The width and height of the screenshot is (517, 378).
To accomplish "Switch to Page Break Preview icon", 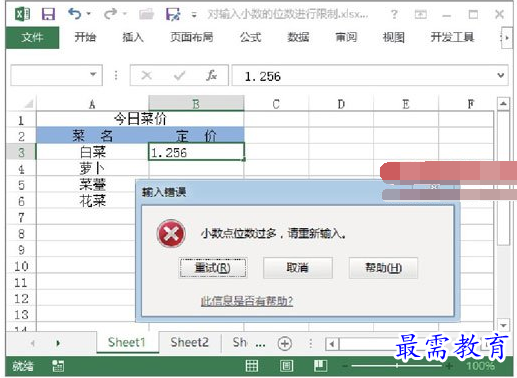I will (x=320, y=366).
